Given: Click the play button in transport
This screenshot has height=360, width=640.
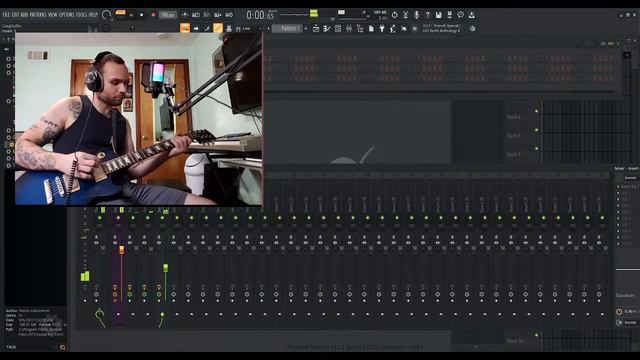Looking at the screenshot, I should (131, 15).
